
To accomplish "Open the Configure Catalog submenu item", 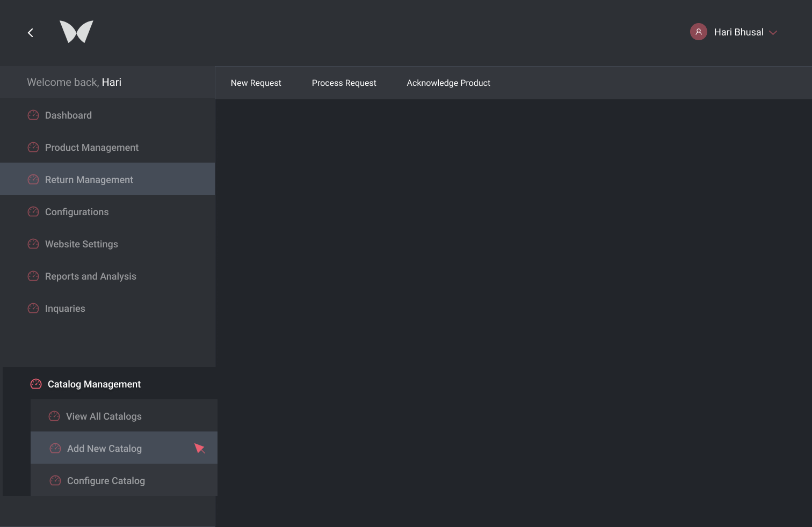I will [x=106, y=481].
